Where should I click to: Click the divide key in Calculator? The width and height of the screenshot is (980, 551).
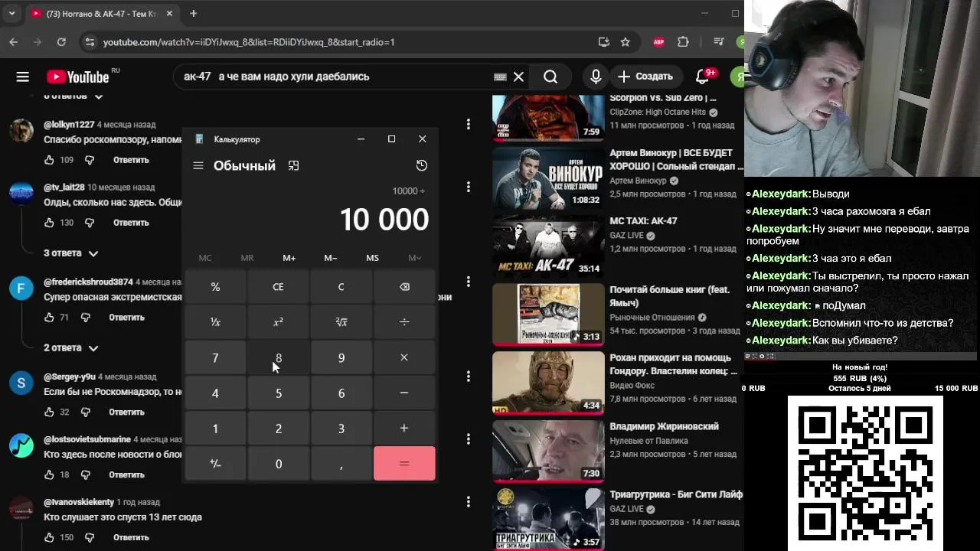point(404,322)
